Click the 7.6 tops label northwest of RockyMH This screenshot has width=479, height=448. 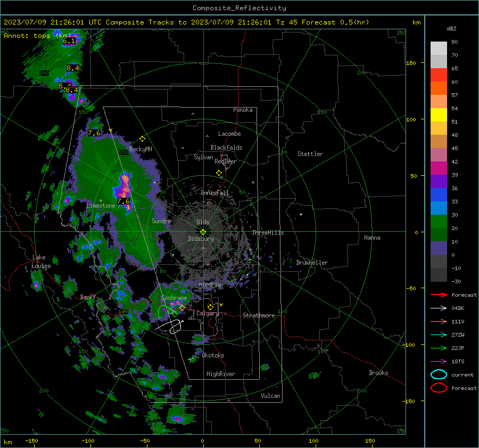click(x=94, y=133)
